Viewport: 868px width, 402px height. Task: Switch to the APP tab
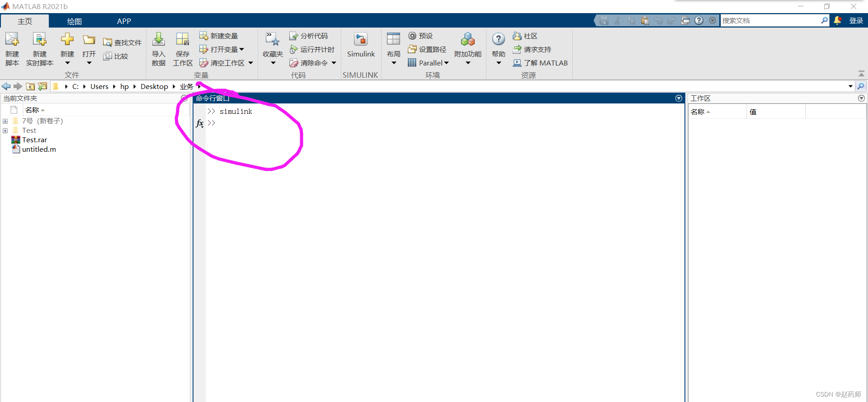[124, 21]
